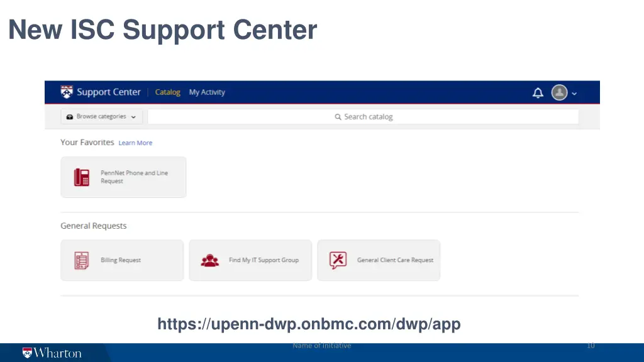This screenshot has width=644, height=362.
Task: Open Find My IT Support Group
Action: 250,260
